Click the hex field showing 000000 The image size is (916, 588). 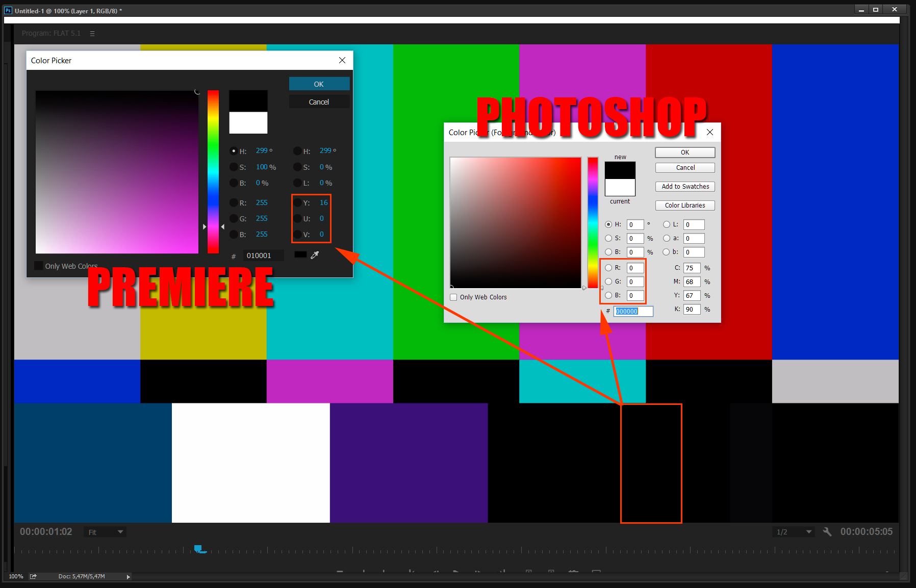click(633, 311)
